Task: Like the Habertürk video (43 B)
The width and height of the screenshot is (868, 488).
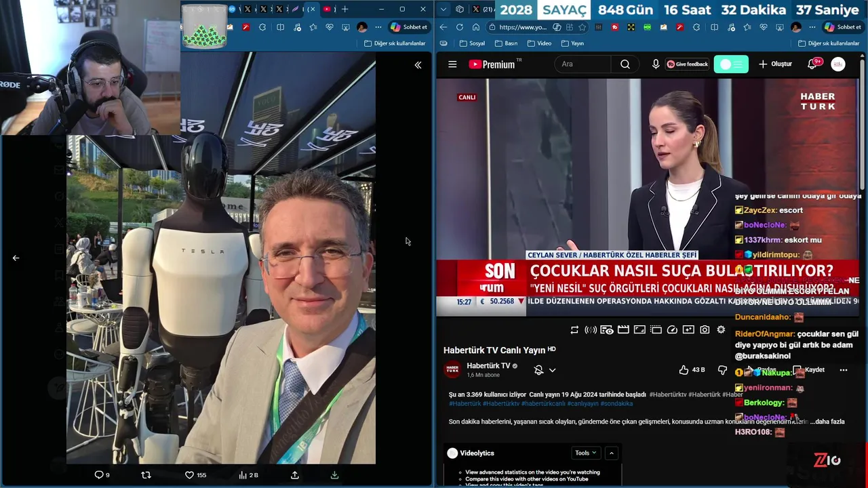Action: coord(692,370)
